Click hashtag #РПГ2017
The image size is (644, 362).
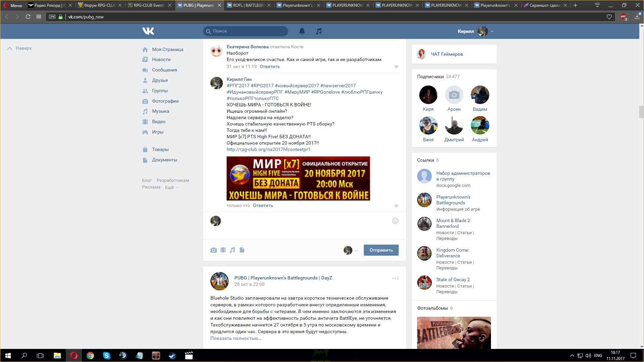[238, 86]
